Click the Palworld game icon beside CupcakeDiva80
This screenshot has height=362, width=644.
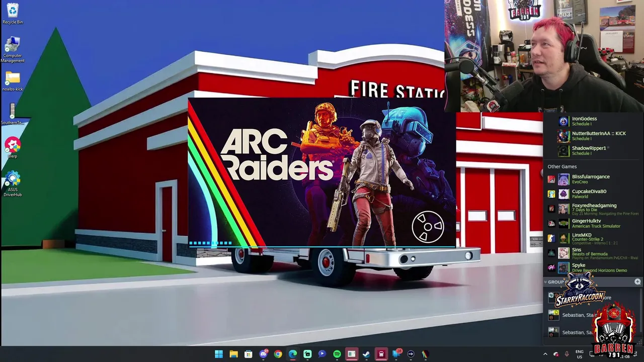click(x=551, y=194)
